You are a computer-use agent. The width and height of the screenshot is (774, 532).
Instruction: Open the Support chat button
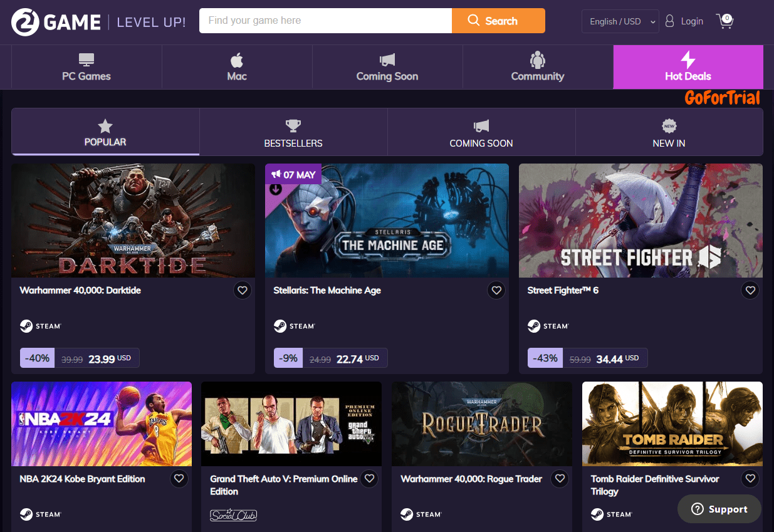point(719,509)
